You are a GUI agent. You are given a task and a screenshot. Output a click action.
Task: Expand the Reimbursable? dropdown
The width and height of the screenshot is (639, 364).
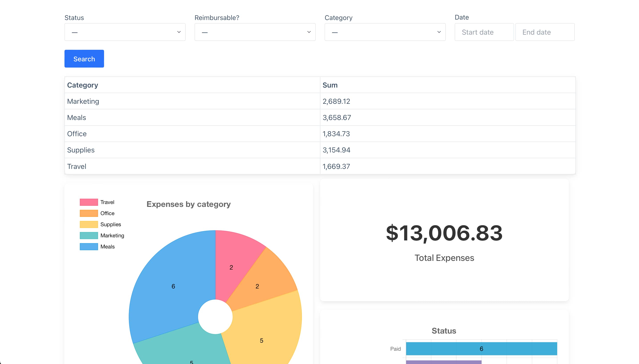[255, 32]
